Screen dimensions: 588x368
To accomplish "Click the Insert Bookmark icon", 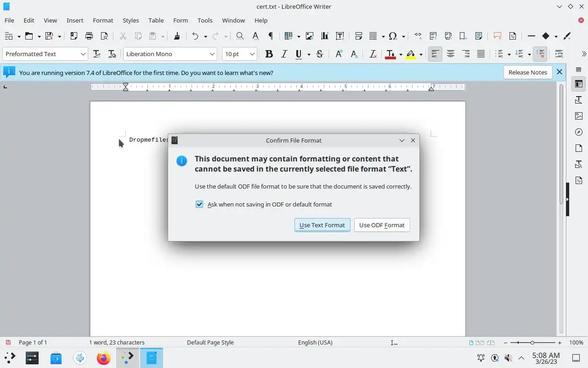I will tap(463, 36).
